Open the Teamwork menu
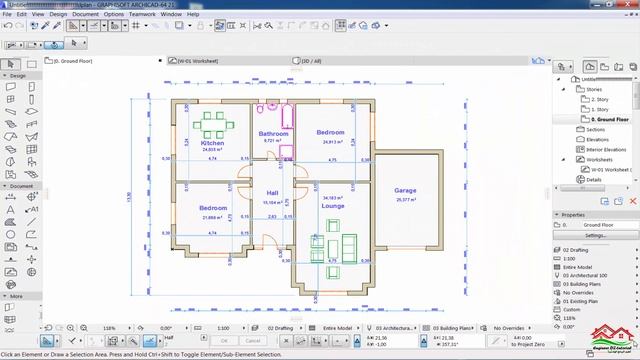The width and height of the screenshot is (640, 360). (142, 14)
